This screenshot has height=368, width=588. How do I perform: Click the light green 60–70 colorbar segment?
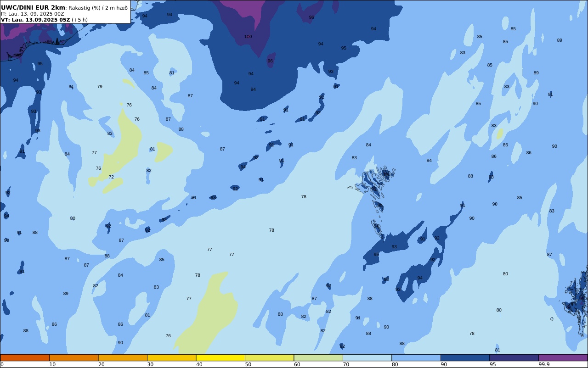318,357
